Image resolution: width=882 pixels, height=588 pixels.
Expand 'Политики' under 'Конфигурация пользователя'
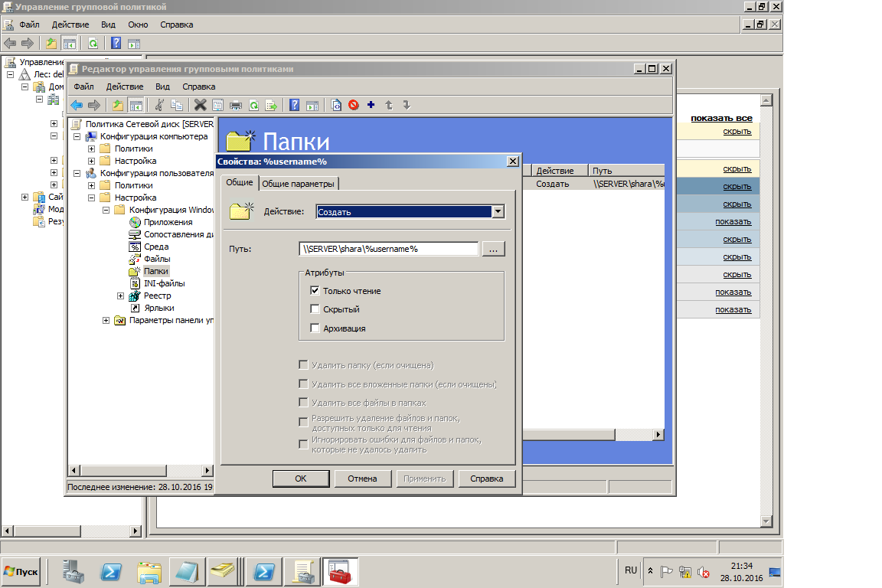(91, 185)
